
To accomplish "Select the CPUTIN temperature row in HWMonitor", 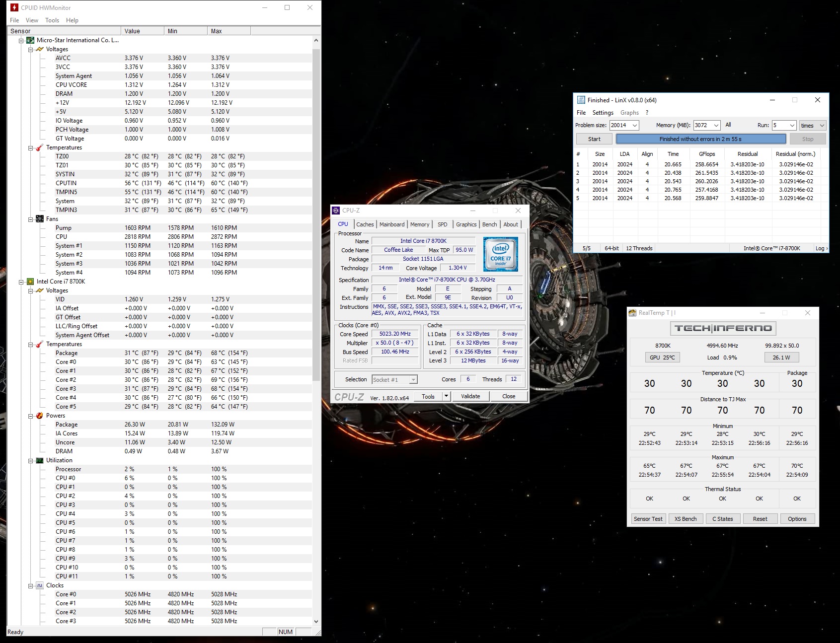I will pos(160,183).
